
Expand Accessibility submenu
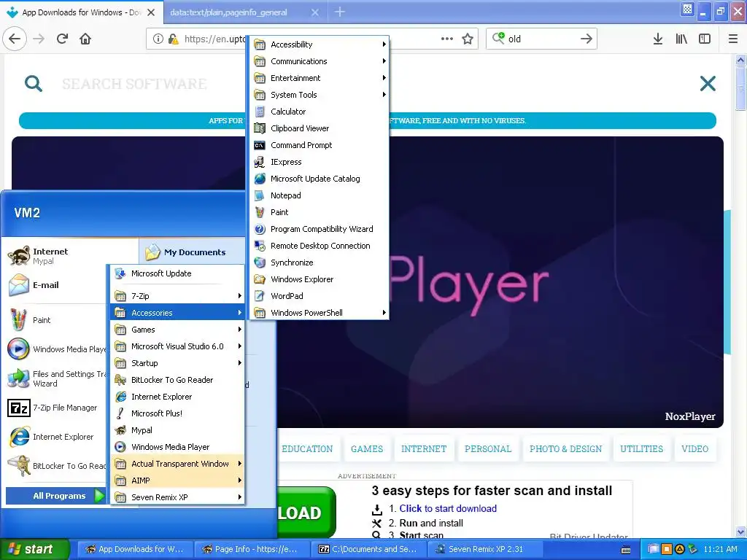click(x=320, y=44)
